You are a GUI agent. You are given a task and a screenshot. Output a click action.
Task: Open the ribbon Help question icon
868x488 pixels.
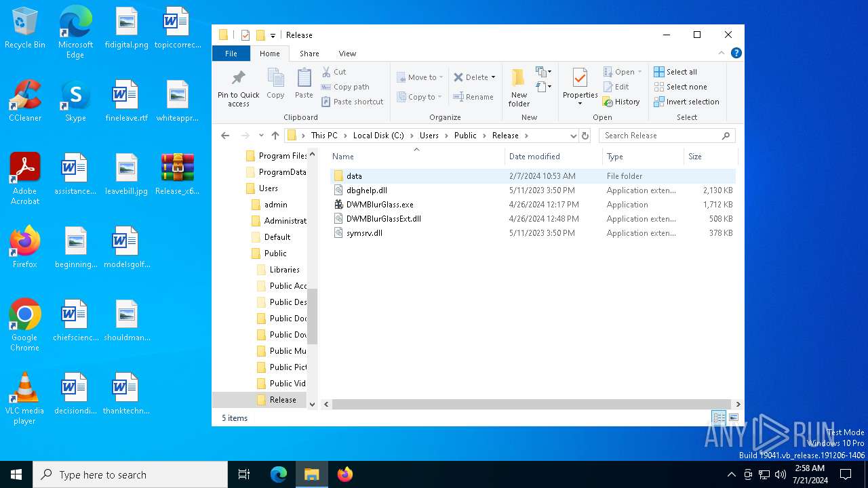coord(736,53)
